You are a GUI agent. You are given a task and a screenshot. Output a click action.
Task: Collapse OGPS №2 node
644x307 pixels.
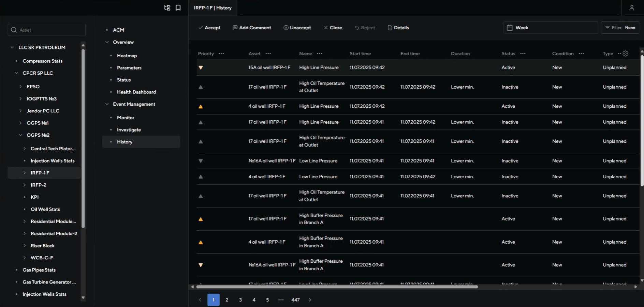[x=20, y=135]
